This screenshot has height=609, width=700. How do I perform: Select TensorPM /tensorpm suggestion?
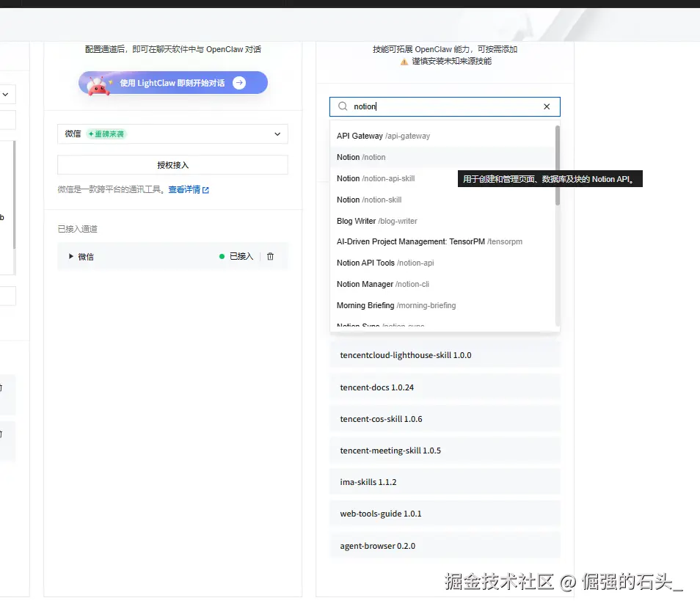[x=443, y=241]
